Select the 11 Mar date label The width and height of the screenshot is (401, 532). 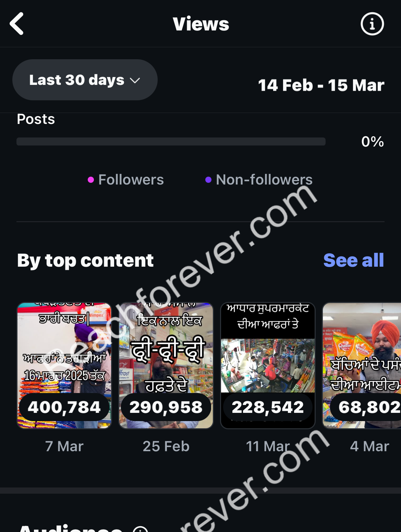pos(268,446)
